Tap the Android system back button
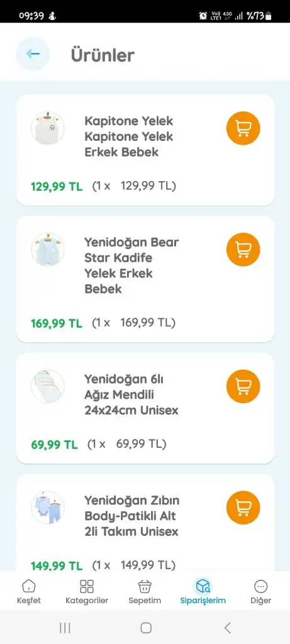The width and height of the screenshot is (290, 644). pos(227,627)
